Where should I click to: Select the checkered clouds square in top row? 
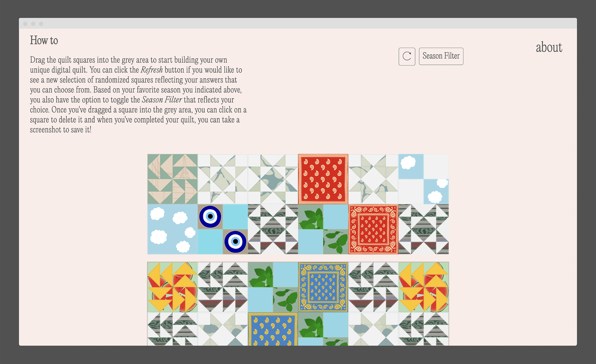pyautogui.click(x=424, y=179)
